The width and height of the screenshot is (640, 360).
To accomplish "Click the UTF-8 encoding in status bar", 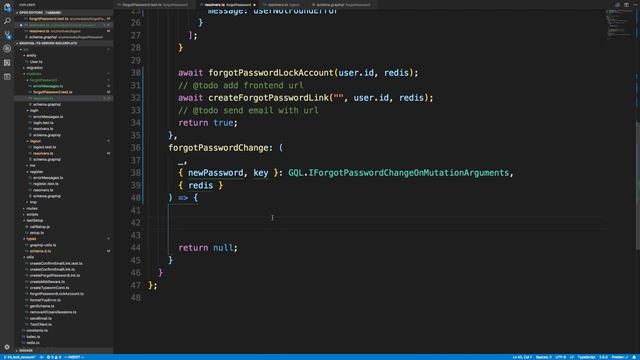I will point(560,357).
